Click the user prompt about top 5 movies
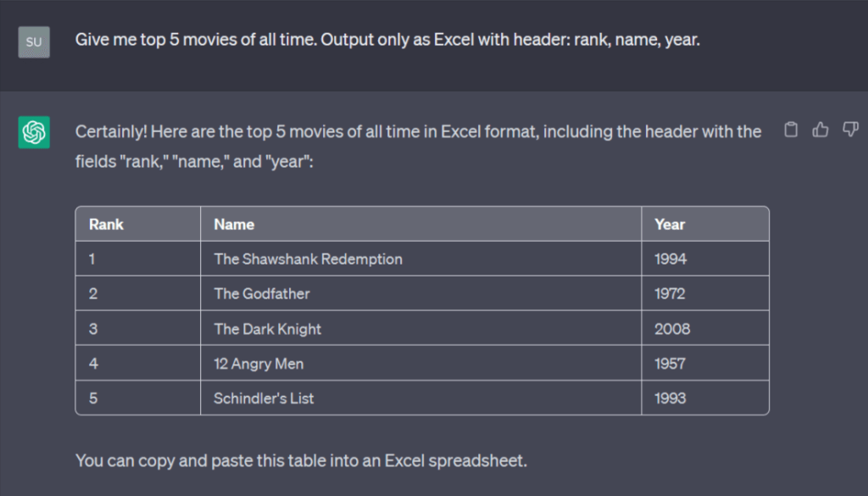The height and width of the screenshot is (496, 868). [x=387, y=40]
